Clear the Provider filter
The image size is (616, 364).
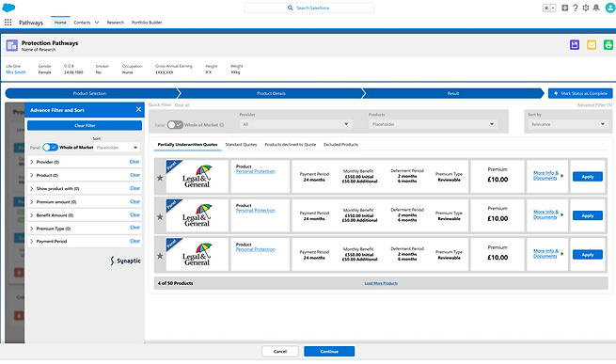pyautogui.click(x=134, y=162)
